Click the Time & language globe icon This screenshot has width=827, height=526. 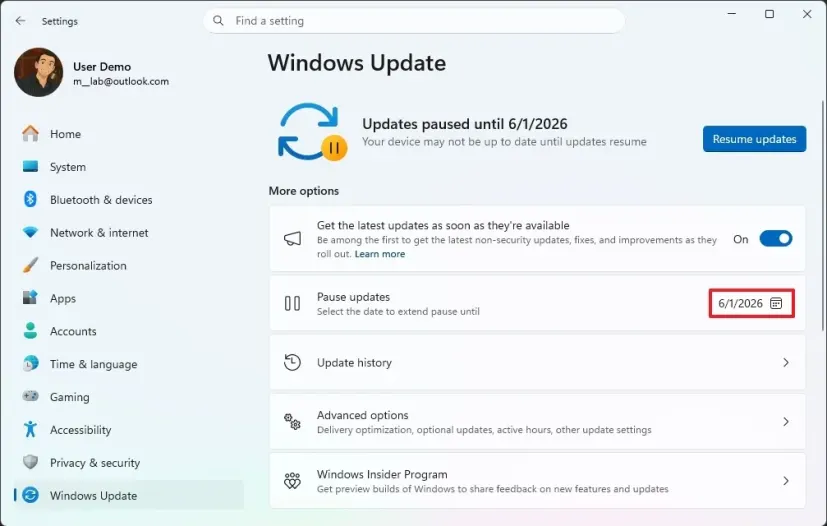pos(31,364)
